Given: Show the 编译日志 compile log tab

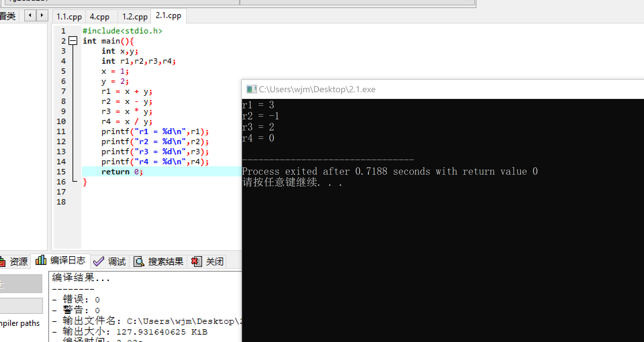Looking at the screenshot, I should pyautogui.click(x=61, y=261).
